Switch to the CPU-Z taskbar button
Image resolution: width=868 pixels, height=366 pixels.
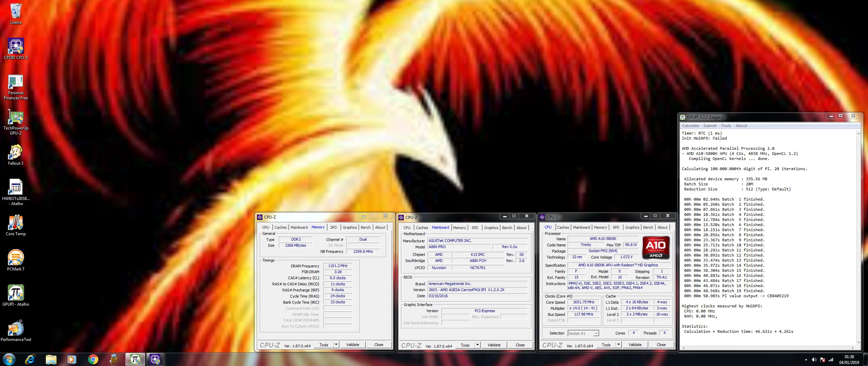[155, 359]
